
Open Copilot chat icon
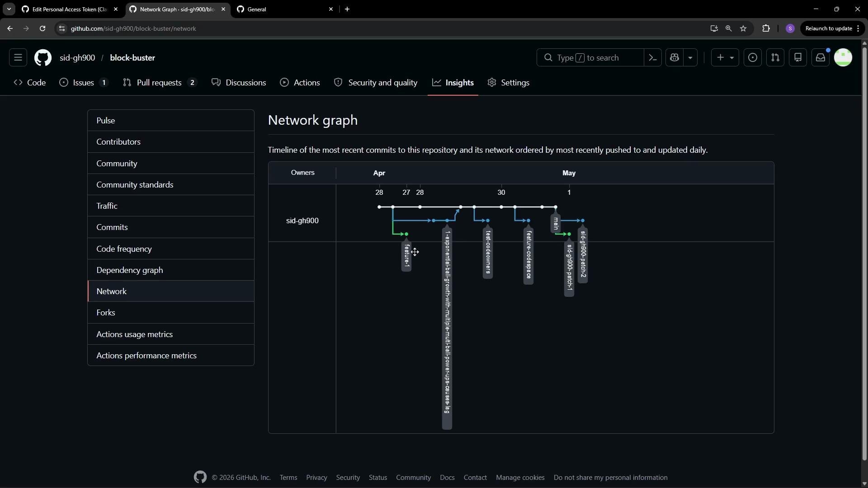pos(675,57)
